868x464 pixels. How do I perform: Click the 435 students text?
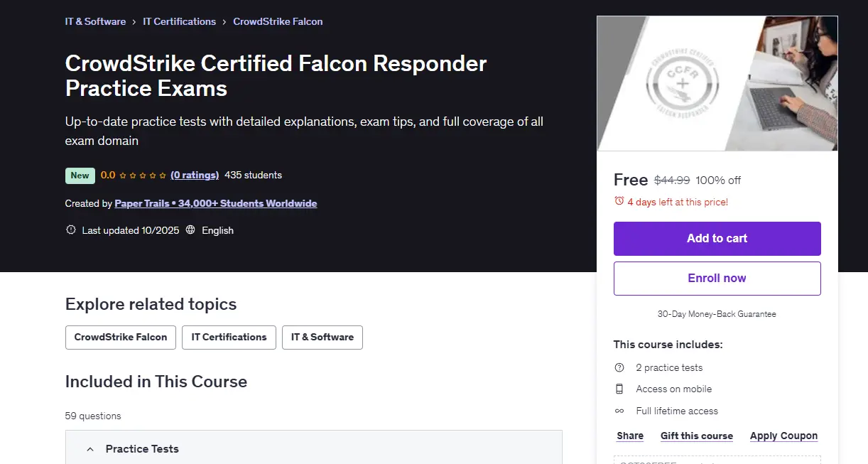tap(254, 175)
